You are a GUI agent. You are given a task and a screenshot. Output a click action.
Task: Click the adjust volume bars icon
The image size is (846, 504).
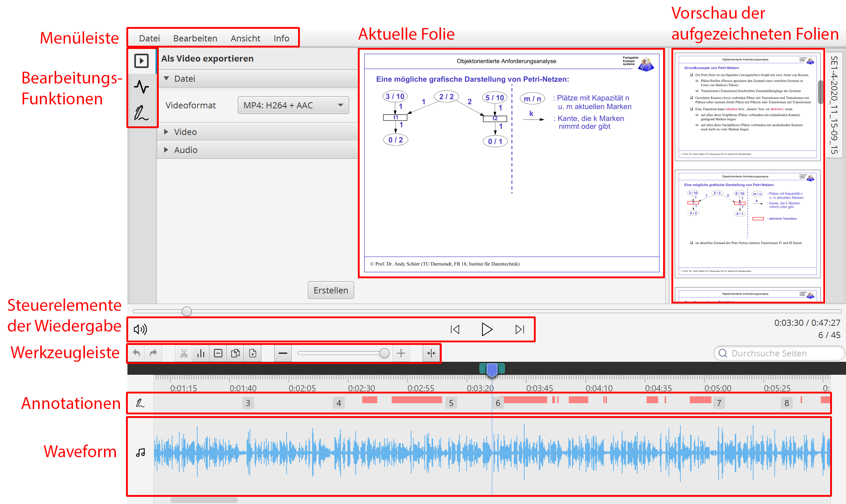tap(201, 353)
